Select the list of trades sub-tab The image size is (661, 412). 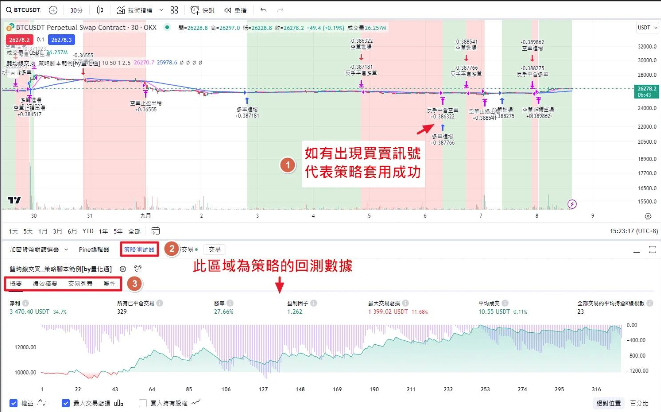[80, 284]
